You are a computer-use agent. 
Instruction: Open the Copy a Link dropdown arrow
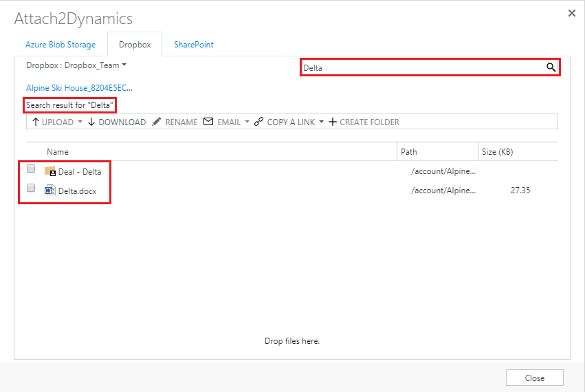pos(321,122)
